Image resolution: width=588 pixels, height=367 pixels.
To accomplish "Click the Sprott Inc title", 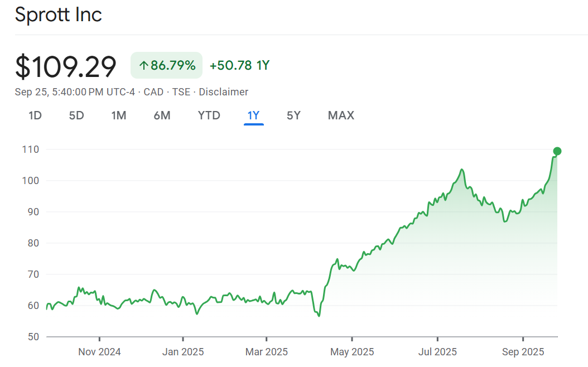I will pyautogui.click(x=59, y=15).
